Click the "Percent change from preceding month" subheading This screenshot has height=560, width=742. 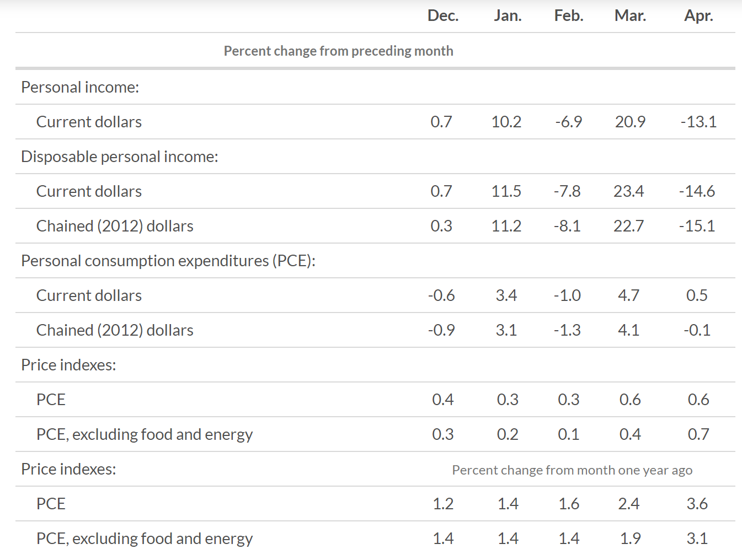tap(338, 51)
